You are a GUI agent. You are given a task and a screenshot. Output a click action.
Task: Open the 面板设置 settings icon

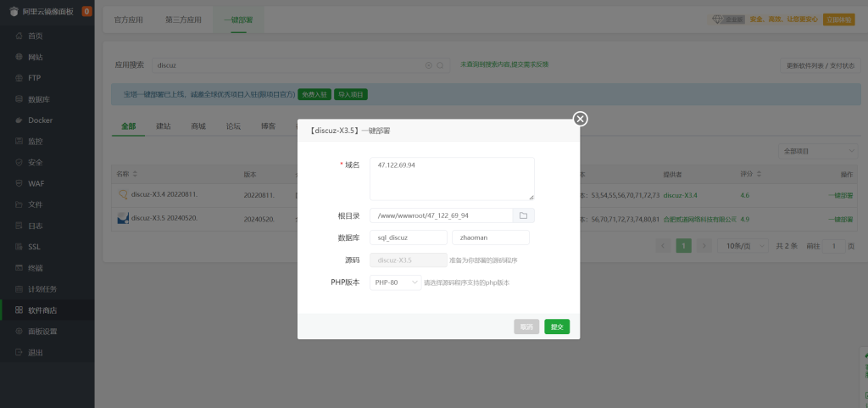[19, 331]
